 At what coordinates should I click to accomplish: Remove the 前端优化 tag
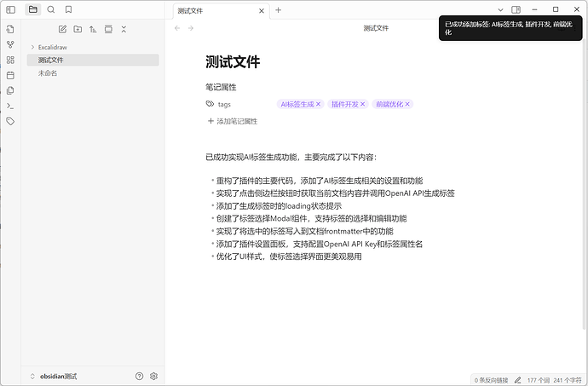[x=407, y=104]
